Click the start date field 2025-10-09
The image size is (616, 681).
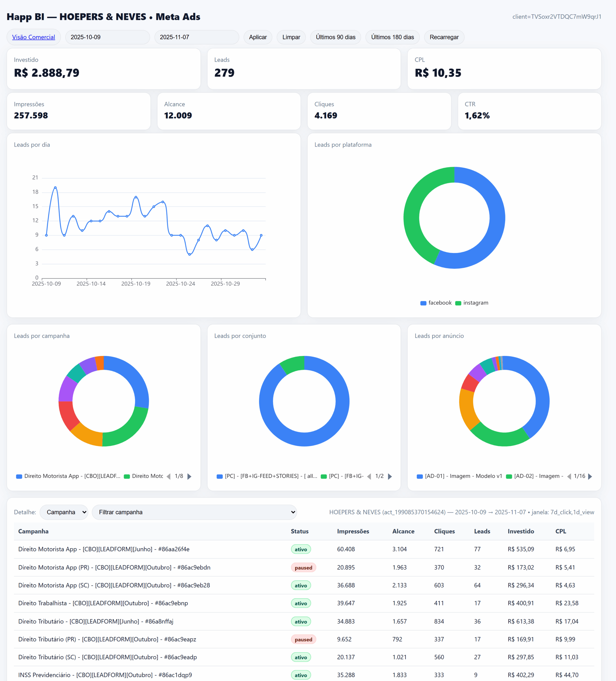(x=107, y=37)
